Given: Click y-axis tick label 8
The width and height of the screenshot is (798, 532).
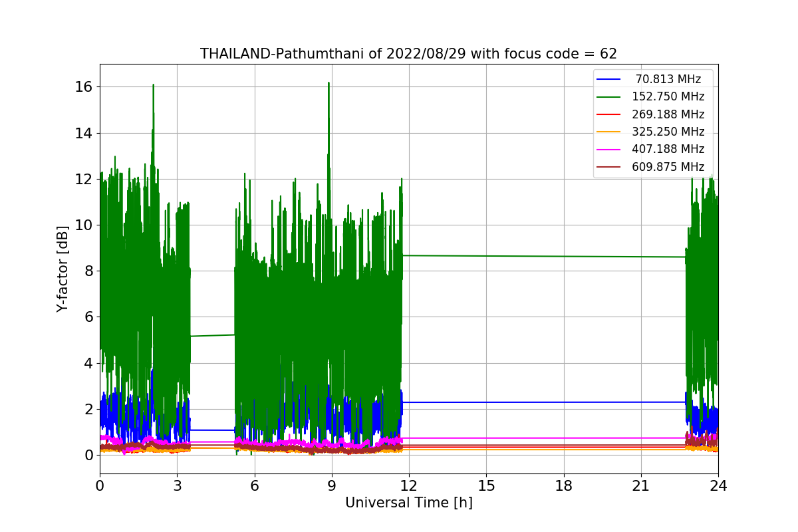Looking at the screenshot, I should click(87, 271).
